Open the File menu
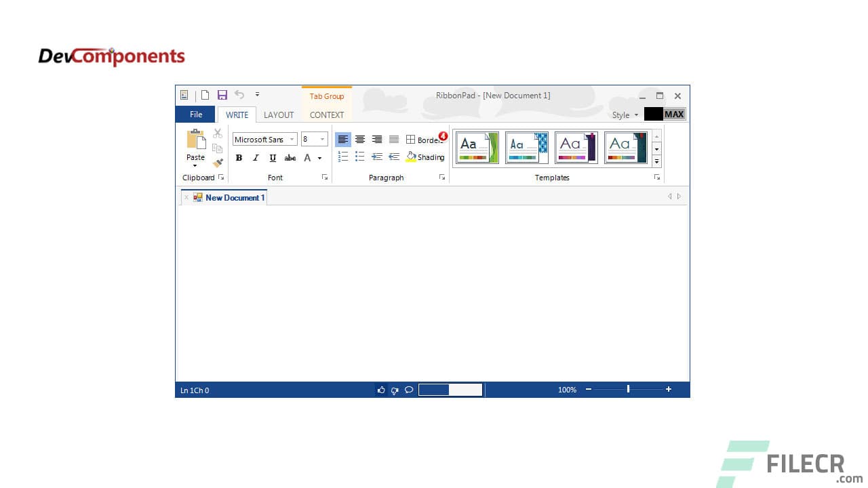Screen dimensions: 868x488 coord(195,114)
